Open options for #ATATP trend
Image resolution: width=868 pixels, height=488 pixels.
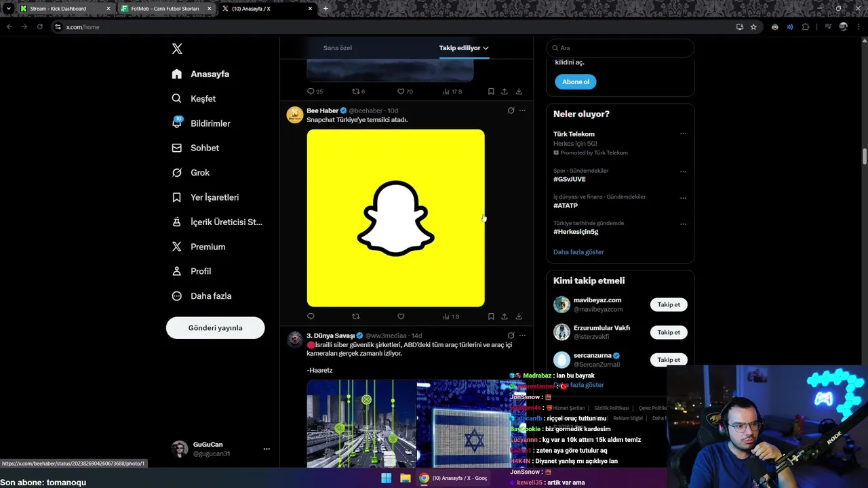[683, 198]
